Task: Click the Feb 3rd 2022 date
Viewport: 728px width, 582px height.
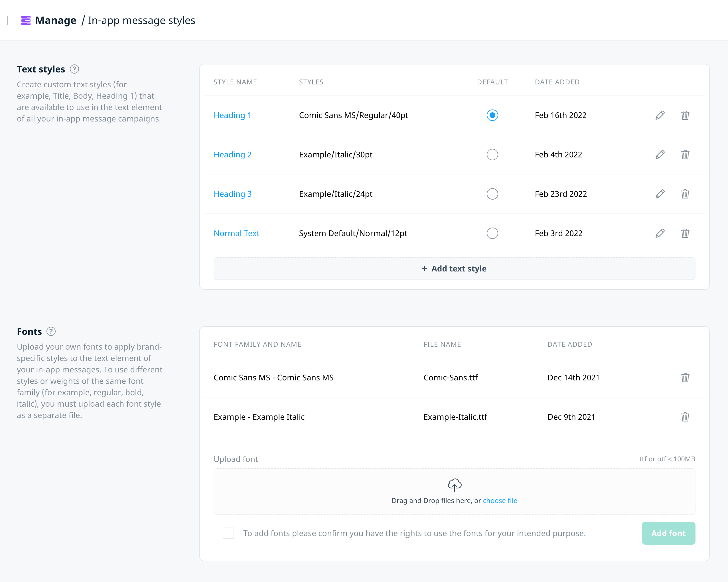Action: point(559,233)
